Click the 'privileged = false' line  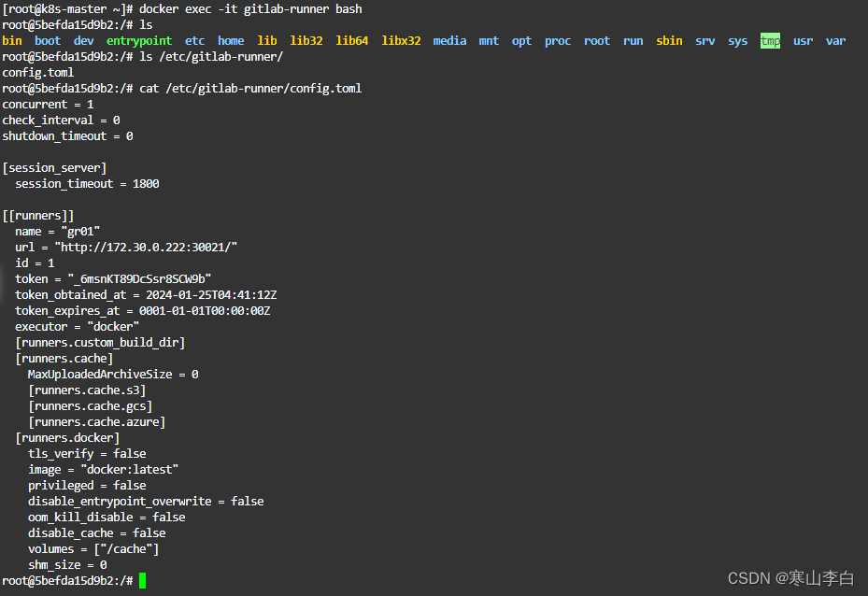point(88,486)
